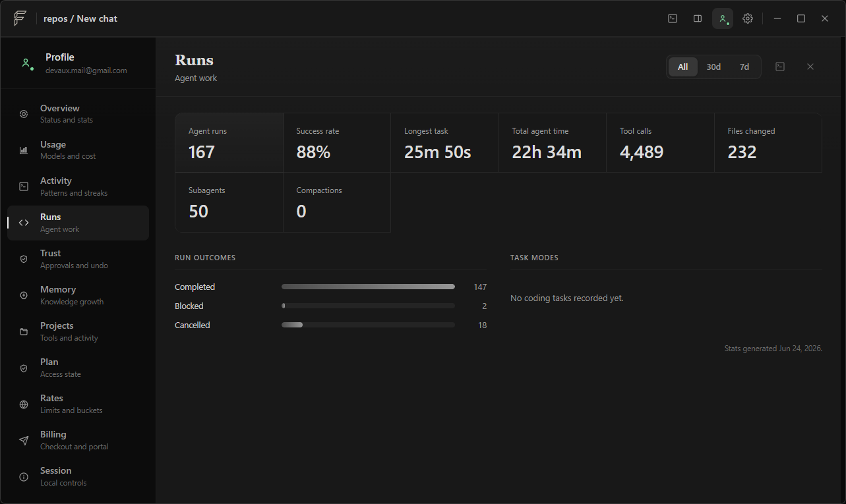Viewport: 846px width, 504px height.
Task: Click the Trust shield icon
Action: [x=24, y=259]
